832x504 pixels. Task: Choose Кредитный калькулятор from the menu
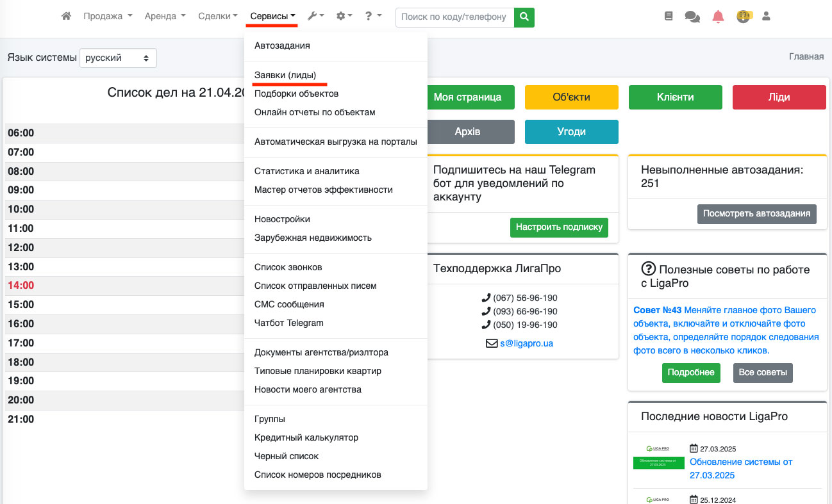click(306, 437)
